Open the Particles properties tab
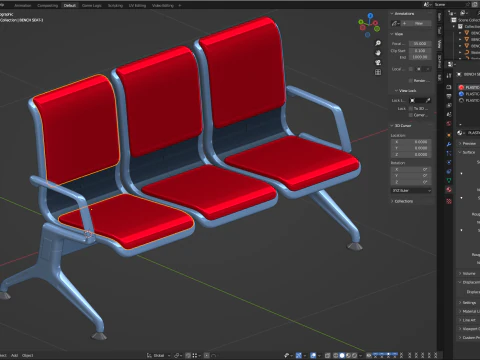The image size is (480, 360). point(449,153)
